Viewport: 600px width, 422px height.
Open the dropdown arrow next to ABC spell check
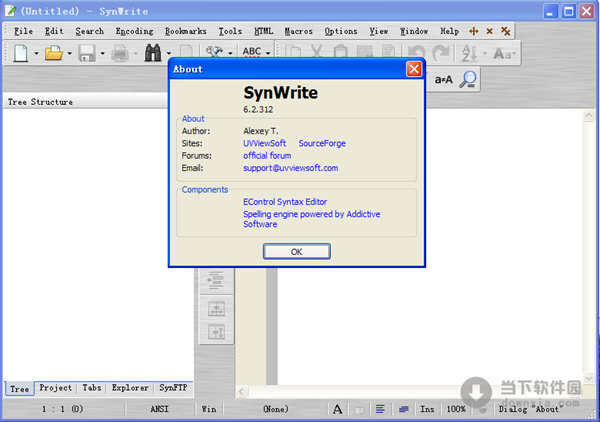pos(268,53)
